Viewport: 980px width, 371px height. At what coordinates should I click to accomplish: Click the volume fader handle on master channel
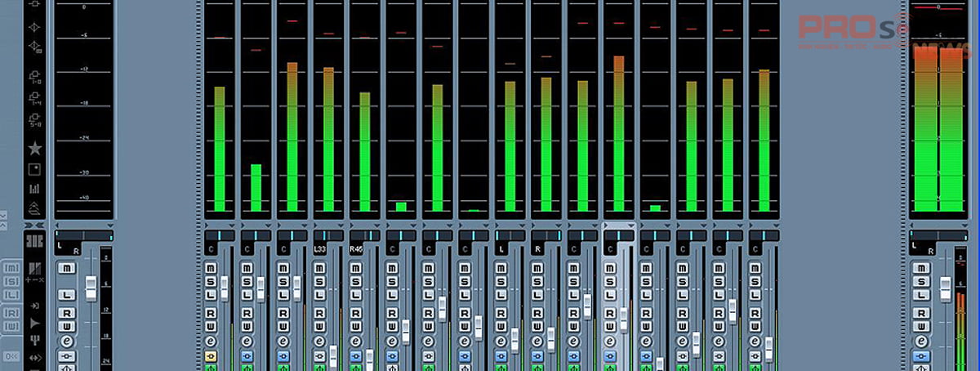coord(945,288)
